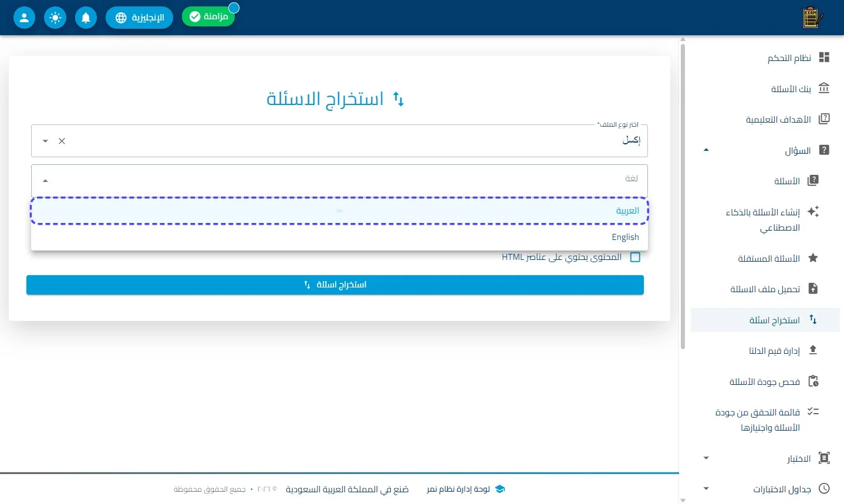Expand the الاختبار menu arrow

[x=706, y=458]
